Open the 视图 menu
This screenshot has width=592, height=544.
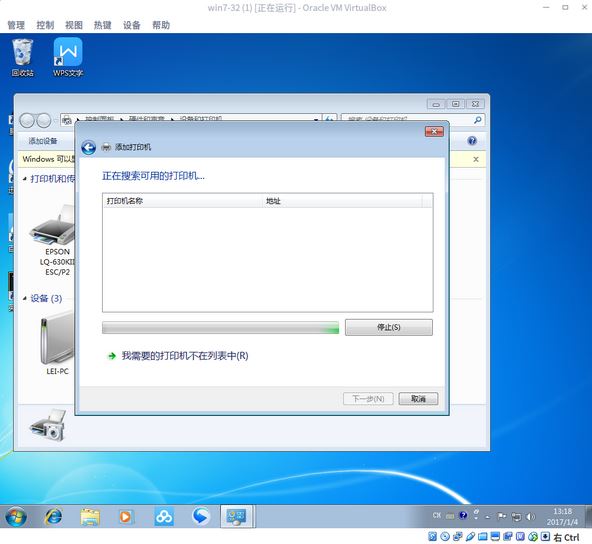pos(74,25)
